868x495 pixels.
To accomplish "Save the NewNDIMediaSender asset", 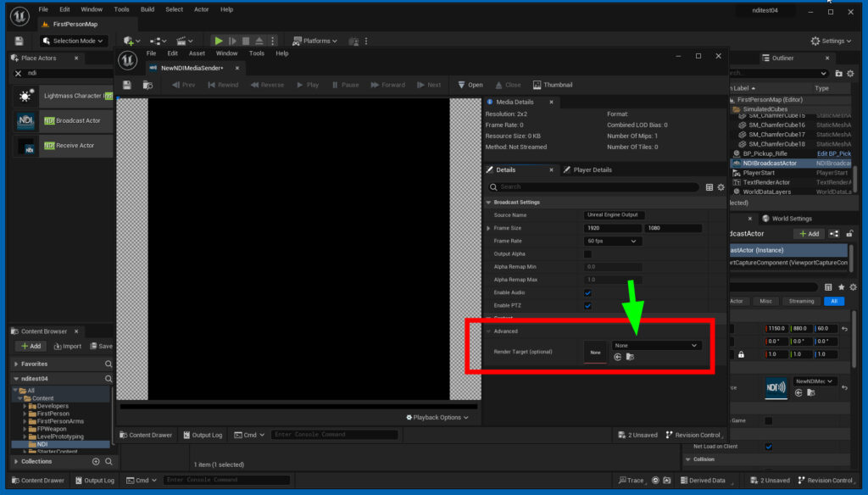I will [125, 85].
